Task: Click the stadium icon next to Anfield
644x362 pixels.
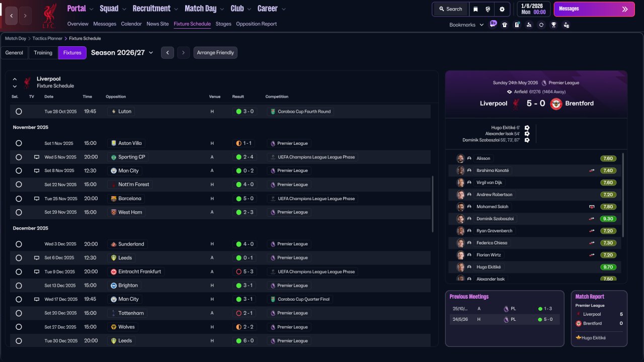Action: pos(510,92)
